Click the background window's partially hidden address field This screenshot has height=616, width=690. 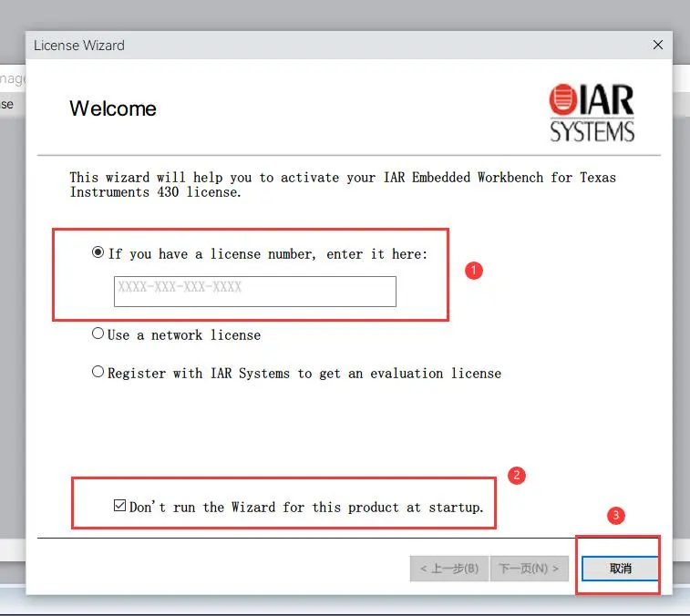(11, 79)
